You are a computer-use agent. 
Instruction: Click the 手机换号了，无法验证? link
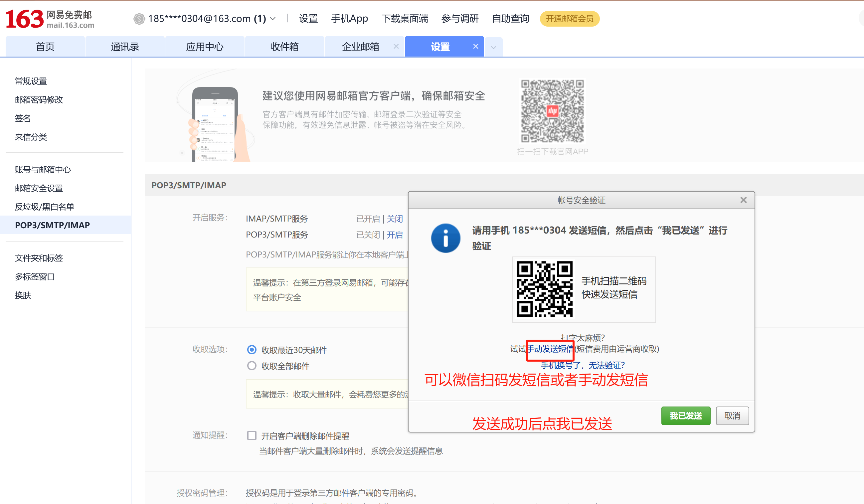pyautogui.click(x=583, y=365)
